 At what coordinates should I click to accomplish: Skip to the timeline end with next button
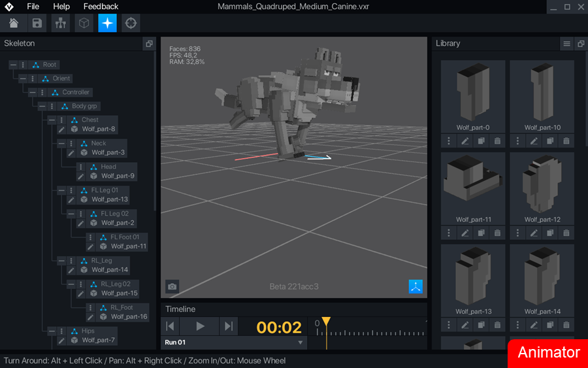tap(228, 326)
